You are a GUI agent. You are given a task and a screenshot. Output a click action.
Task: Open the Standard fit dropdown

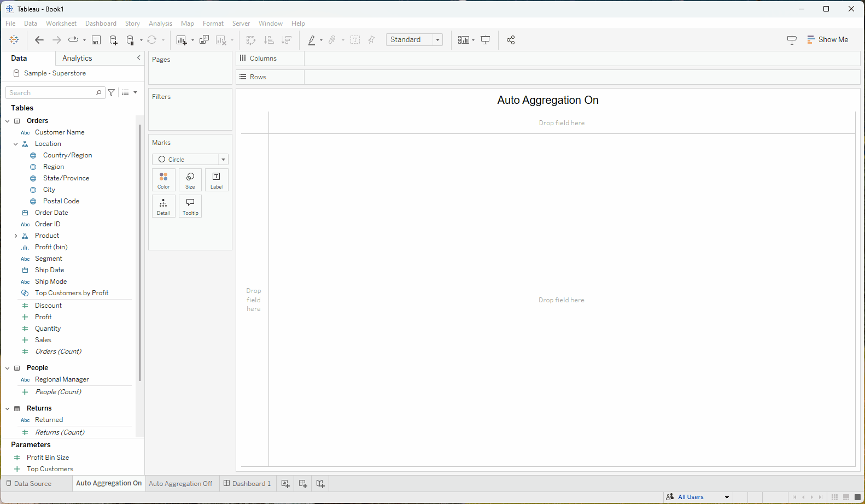(x=414, y=40)
